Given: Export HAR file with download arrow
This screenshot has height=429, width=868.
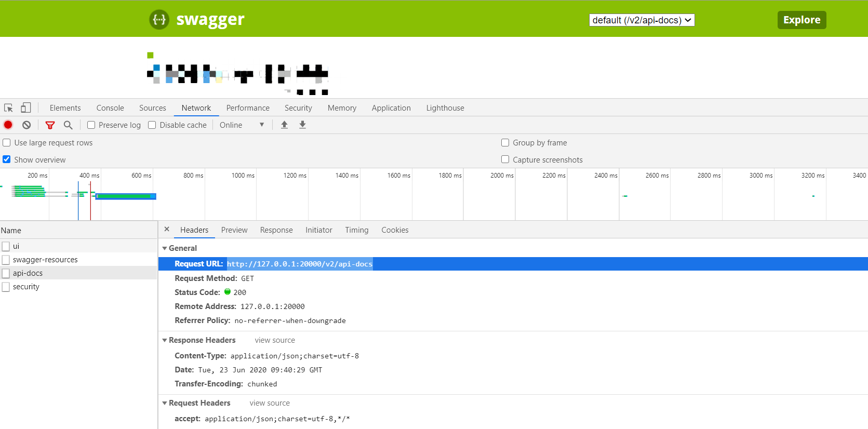Looking at the screenshot, I should coord(302,125).
